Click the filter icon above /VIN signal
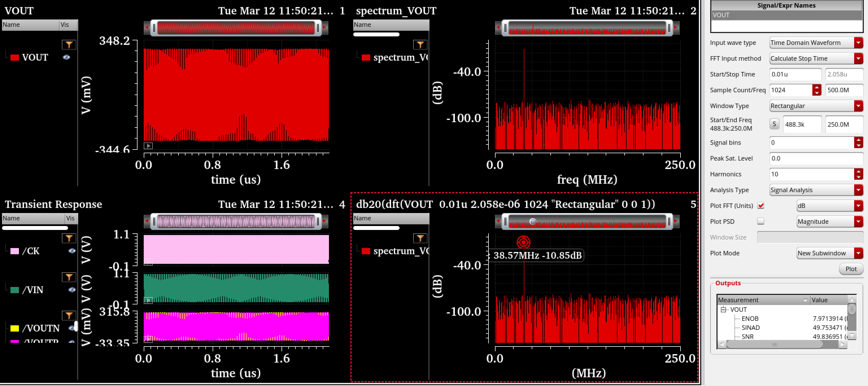 [x=69, y=277]
